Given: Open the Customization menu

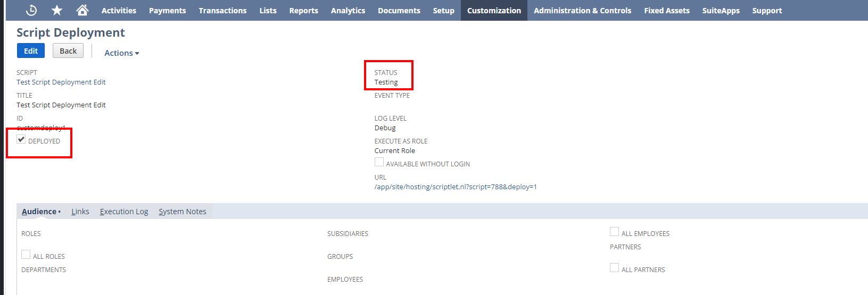Looking at the screenshot, I should coord(494,11).
